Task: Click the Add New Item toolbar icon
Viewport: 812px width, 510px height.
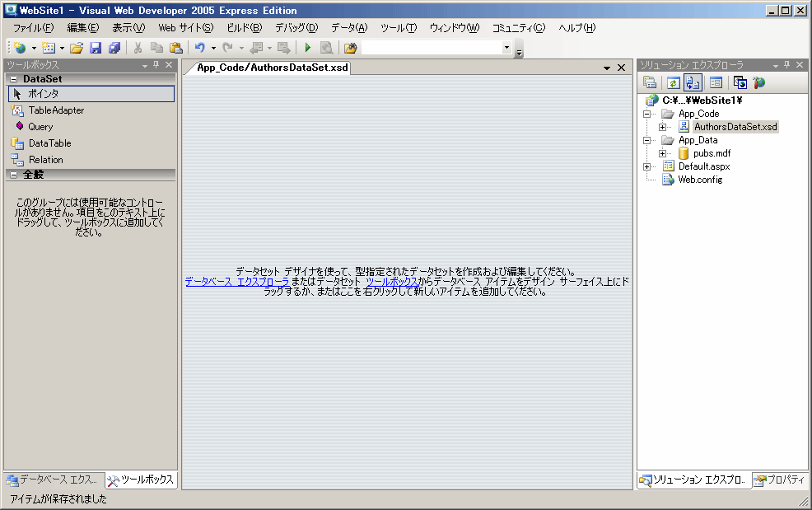Action: click(49, 48)
